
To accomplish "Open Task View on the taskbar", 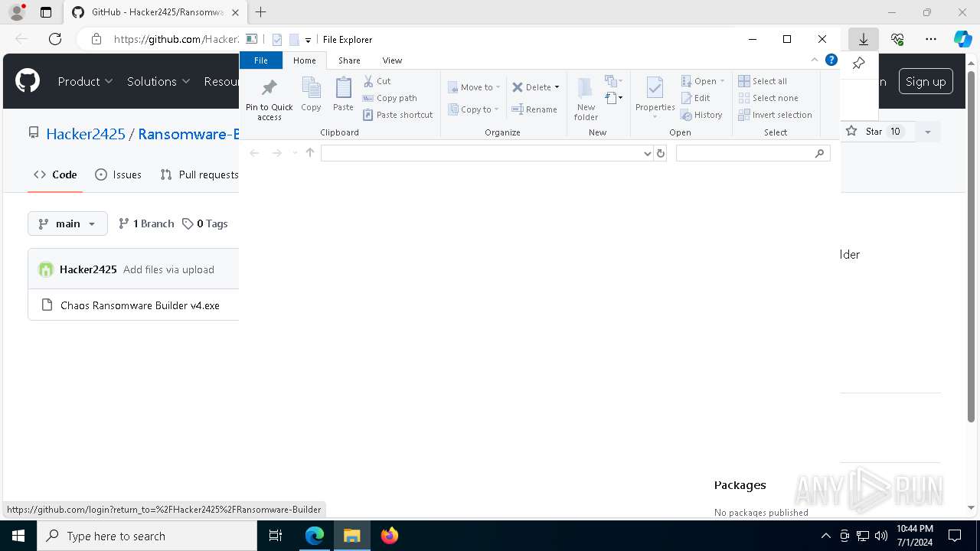I will (276, 536).
